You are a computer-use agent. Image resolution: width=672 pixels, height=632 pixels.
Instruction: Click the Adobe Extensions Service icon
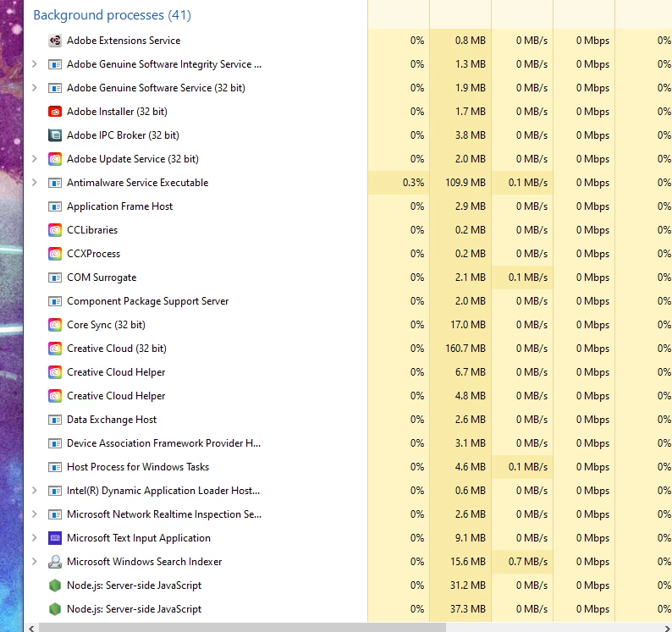point(55,41)
